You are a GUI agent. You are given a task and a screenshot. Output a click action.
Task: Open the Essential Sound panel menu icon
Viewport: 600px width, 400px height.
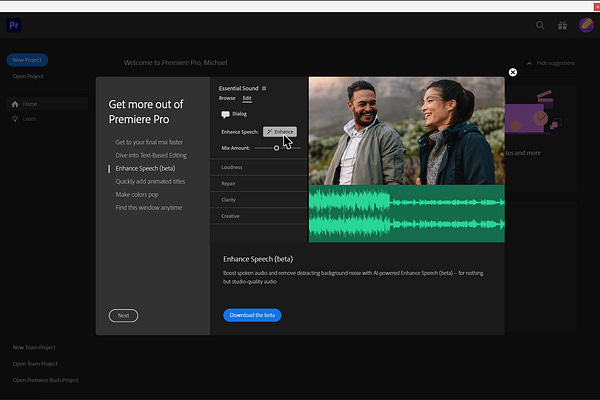(264, 88)
